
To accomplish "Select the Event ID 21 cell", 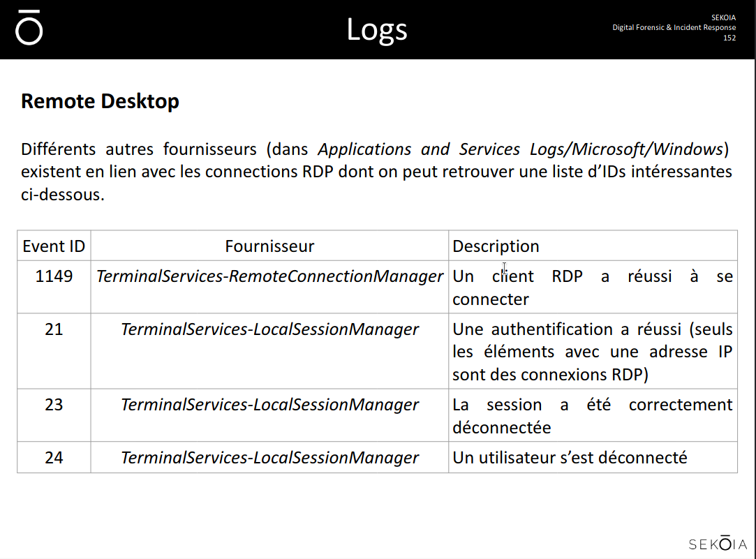I will 54,329.
